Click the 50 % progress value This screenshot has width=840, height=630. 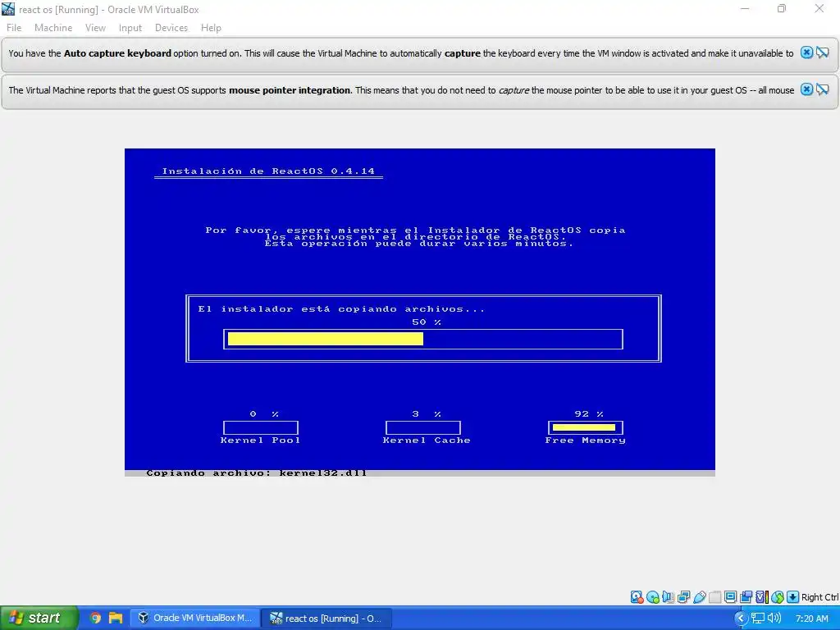427,322
